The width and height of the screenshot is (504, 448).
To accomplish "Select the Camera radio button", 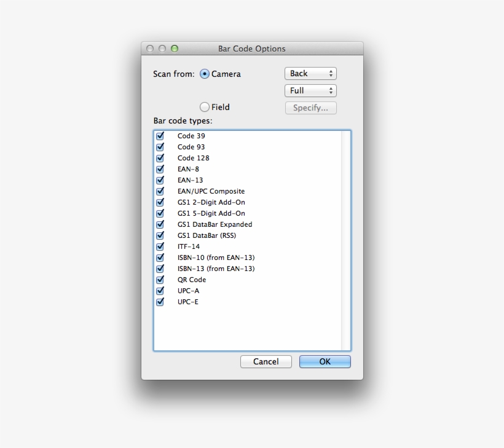I will (x=205, y=74).
